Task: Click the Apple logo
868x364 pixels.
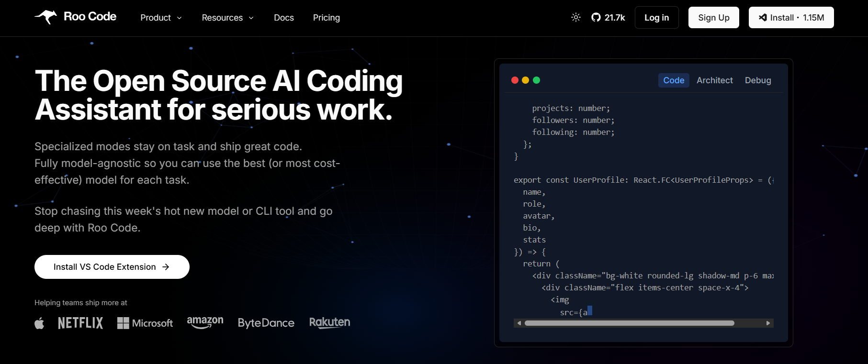Action: 39,323
